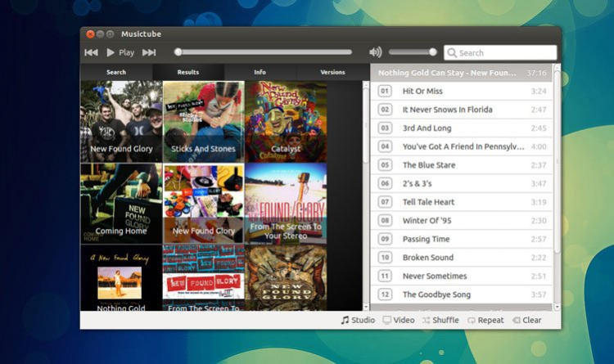Open the Info tab

pos(260,72)
